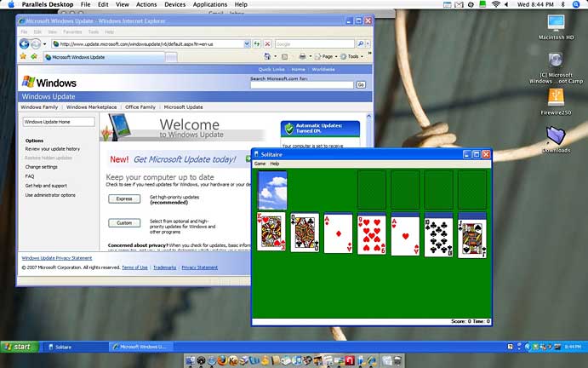Open the Home dropdown arrow in IE
The height and width of the screenshot is (368, 588).
(275, 57)
